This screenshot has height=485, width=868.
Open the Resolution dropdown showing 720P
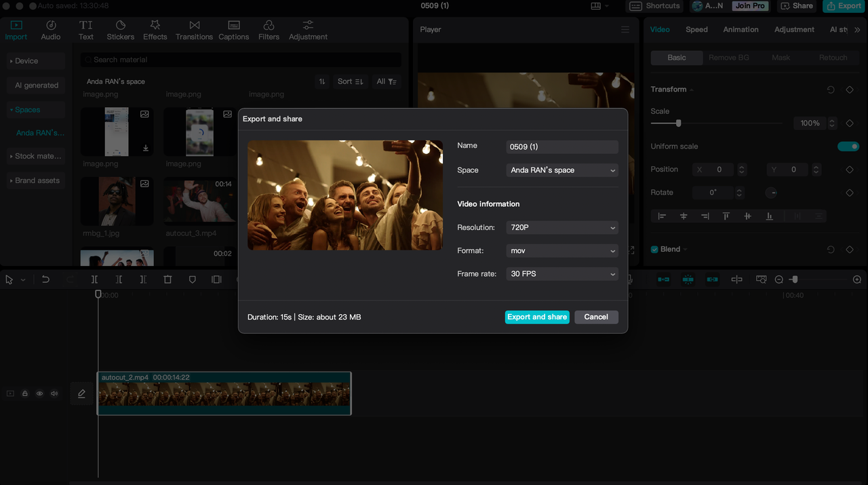click(x=562, y=228)
